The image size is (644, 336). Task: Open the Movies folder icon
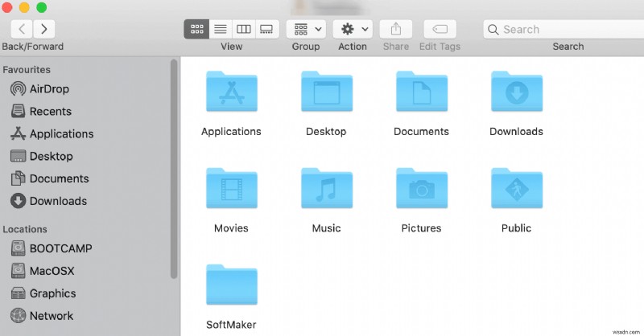point(231,191)
